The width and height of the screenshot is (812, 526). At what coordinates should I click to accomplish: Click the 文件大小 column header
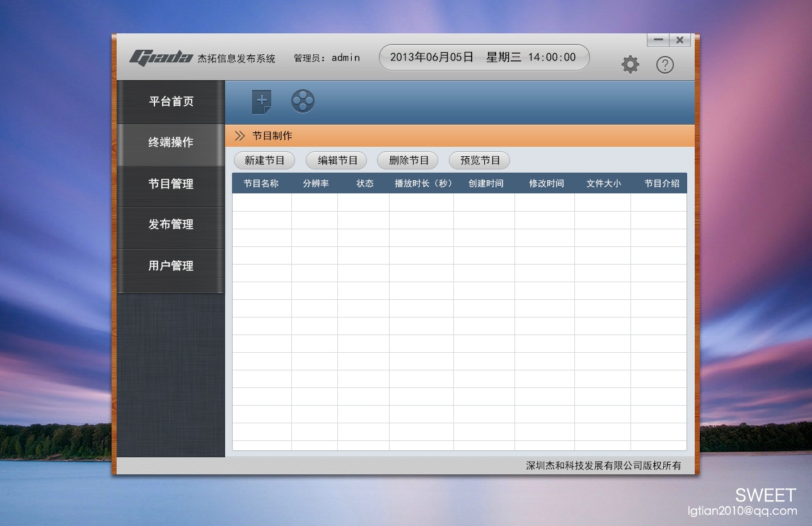(603, 183)
